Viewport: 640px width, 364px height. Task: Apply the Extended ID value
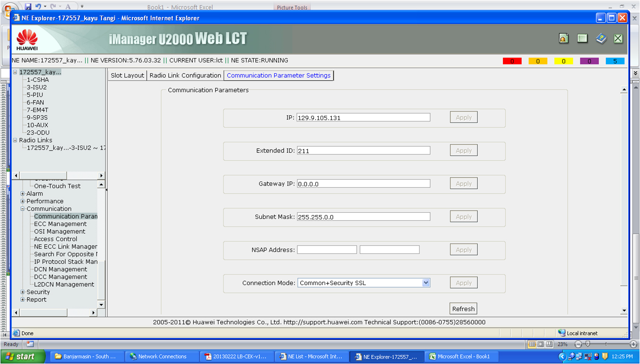tap(463, 150)
